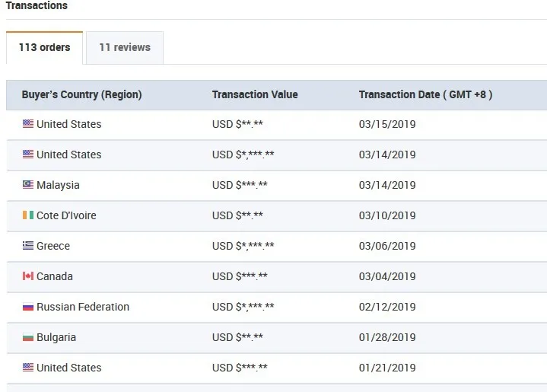Open the 11 reviews tab
Screen dimensions: 547x392
125,47
